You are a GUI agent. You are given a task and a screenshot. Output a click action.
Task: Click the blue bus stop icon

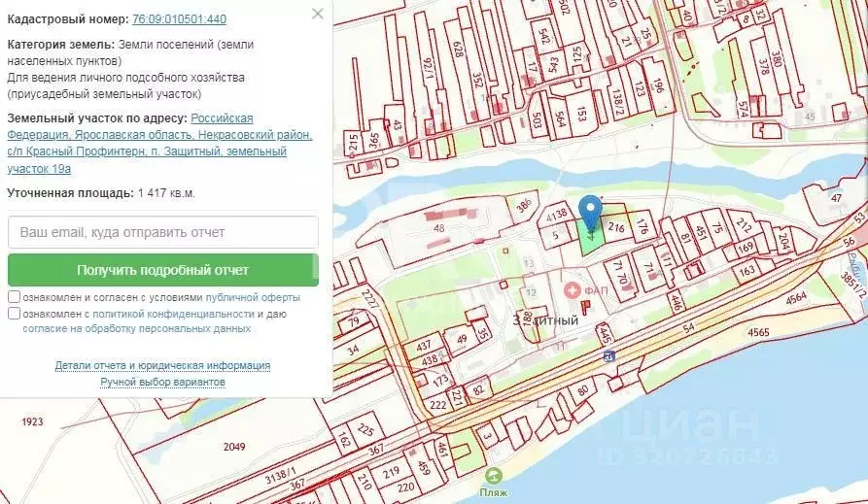pyautogui.click(x=609, y=355)
